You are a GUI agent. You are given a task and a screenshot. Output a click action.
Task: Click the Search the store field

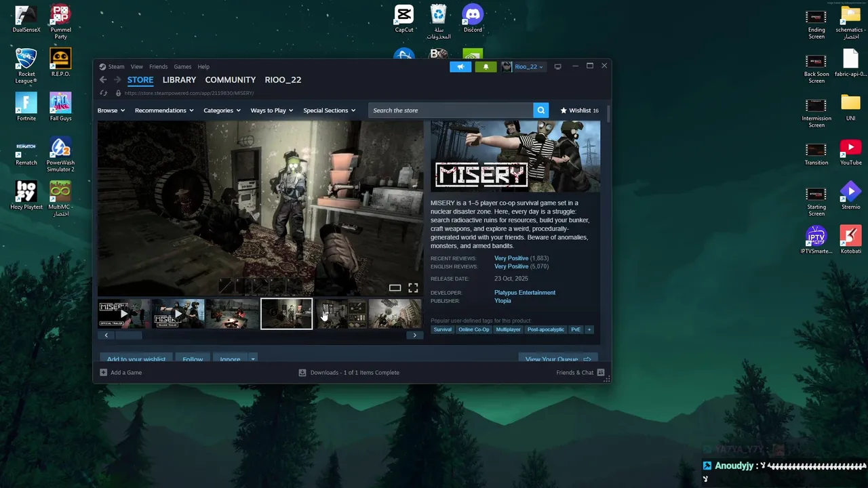pyautogui.click(x=451, y=110)
